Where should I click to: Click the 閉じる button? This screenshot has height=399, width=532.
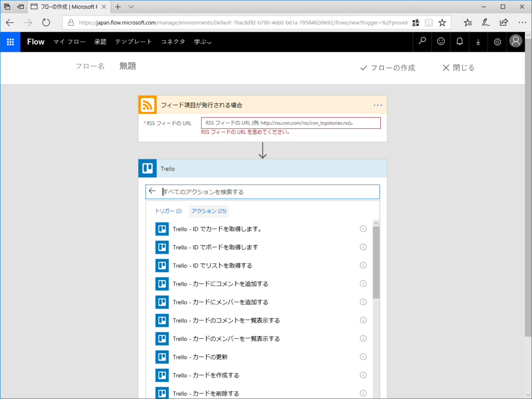pyautogui.click(x=458, y=68)
